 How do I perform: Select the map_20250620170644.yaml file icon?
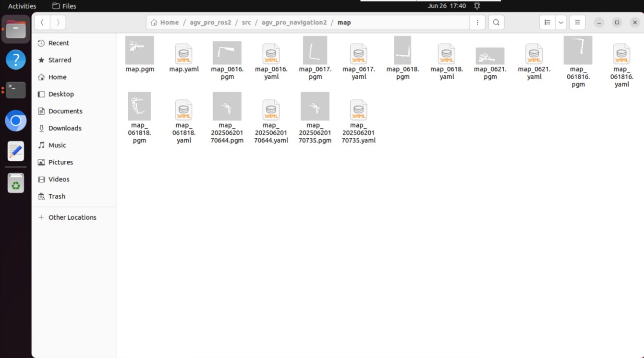point(271,110)
